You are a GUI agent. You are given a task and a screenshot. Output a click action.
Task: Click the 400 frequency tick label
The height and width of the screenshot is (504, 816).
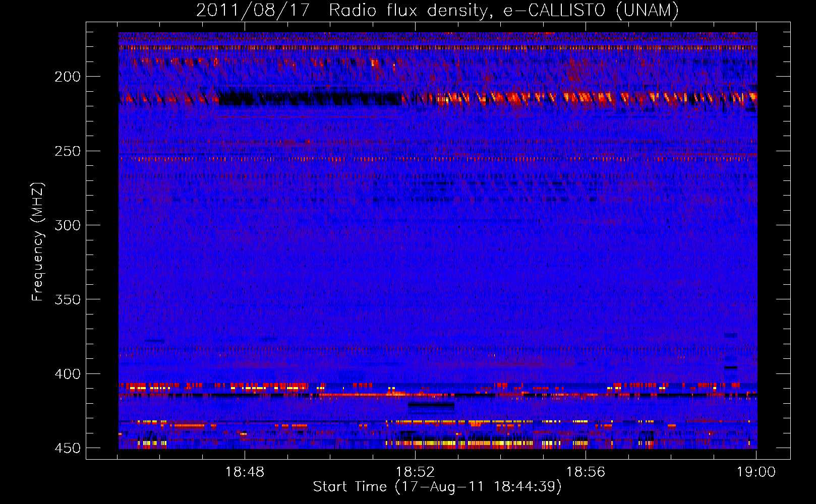(x=68, y=374)
